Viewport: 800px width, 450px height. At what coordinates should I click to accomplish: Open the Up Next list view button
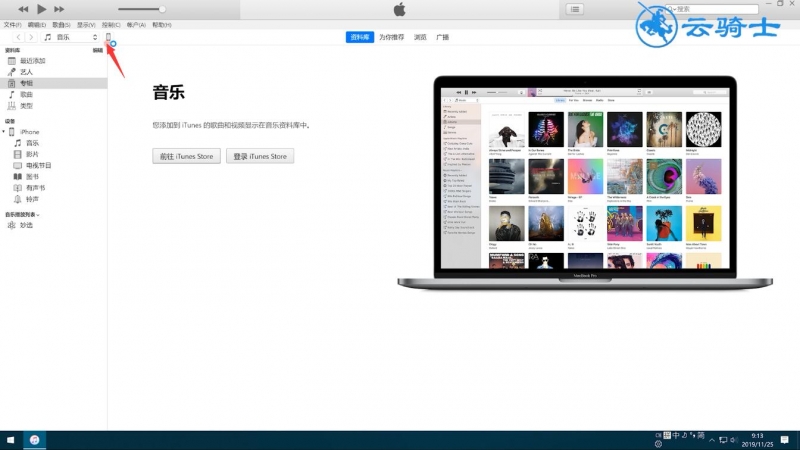point(574,9)
